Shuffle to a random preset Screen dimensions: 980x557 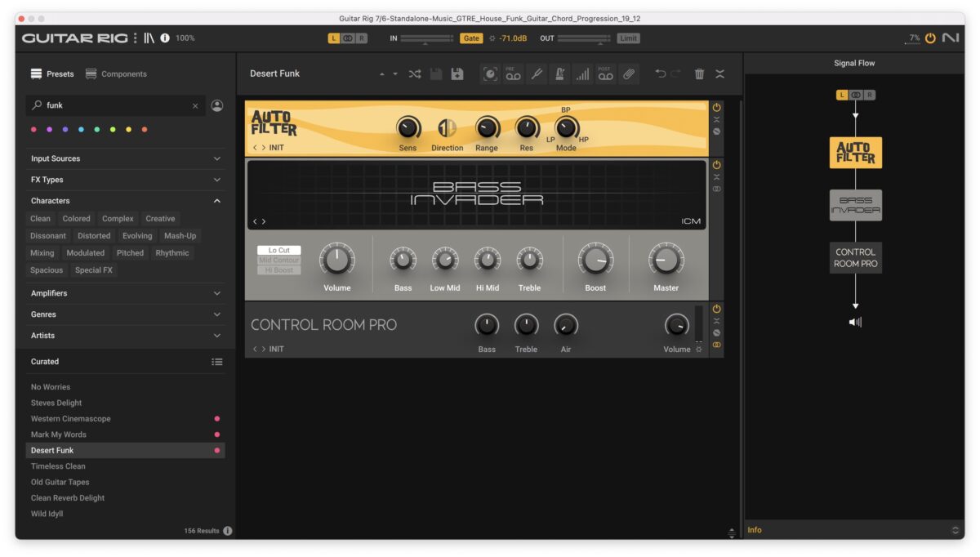(415, 74)
